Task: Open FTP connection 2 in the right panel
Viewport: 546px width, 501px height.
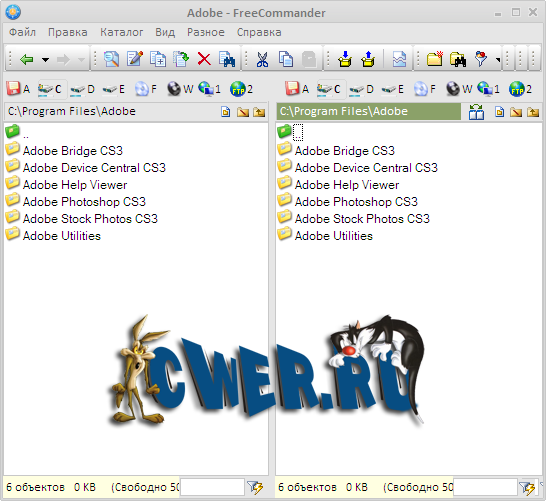Action: 520,89
